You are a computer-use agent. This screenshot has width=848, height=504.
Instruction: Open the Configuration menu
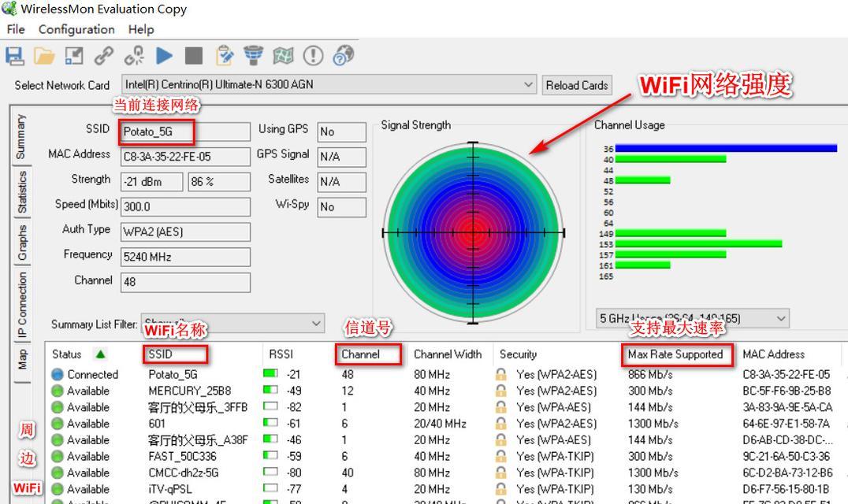click(76, 29)
